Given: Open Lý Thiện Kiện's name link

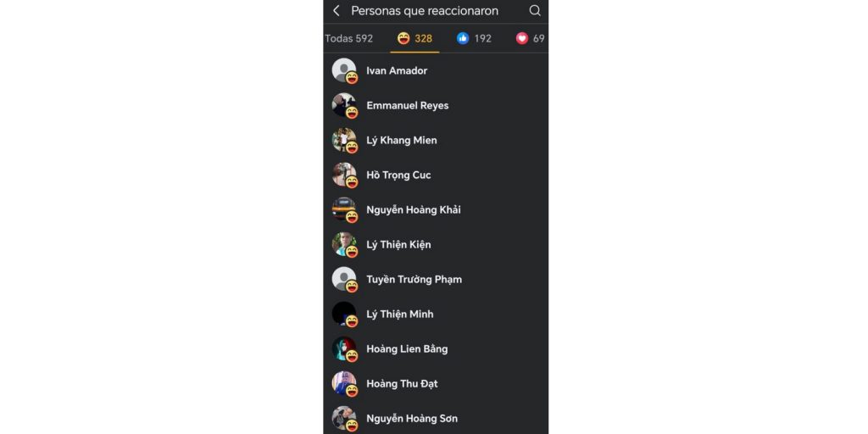Looking at the screenshot, I should (398, 245).
